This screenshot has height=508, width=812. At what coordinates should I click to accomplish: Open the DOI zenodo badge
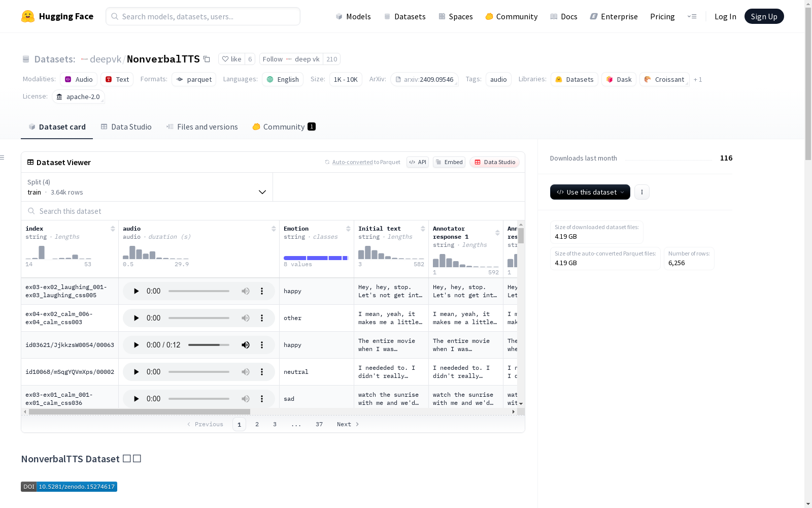point(69,487)
